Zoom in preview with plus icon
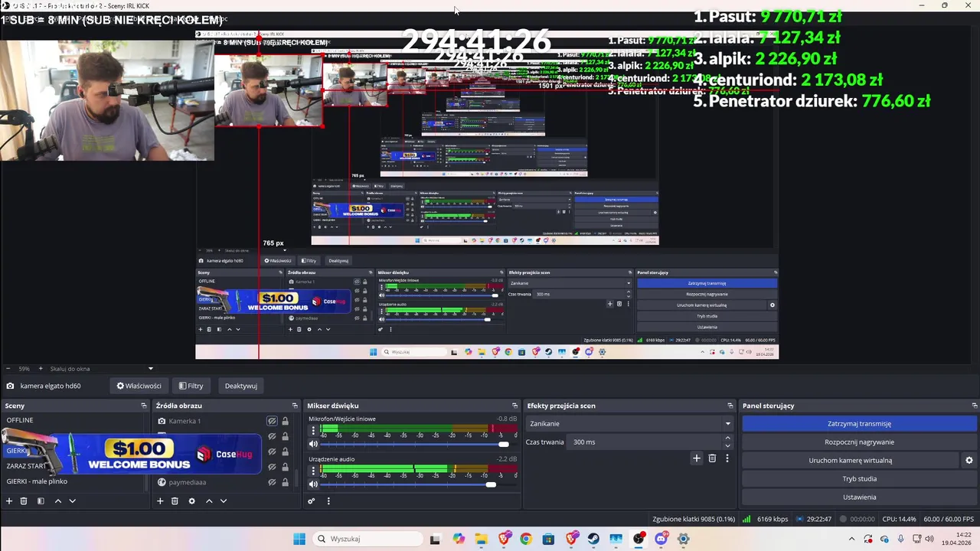This screenshot has height=551, width=980. point(41,369)
